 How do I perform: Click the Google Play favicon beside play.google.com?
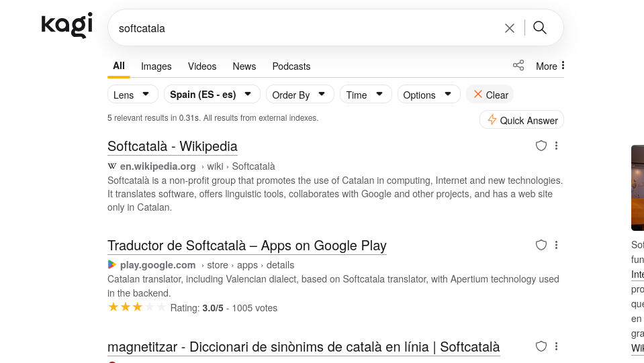111,264
